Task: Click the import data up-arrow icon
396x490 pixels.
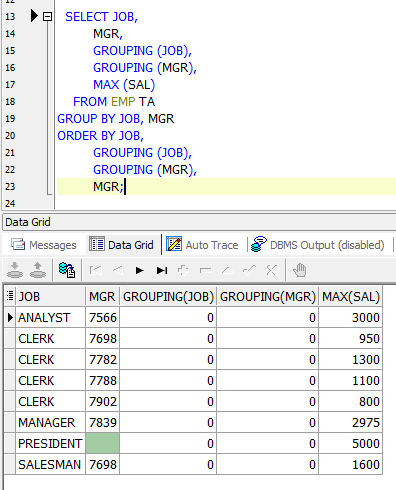Action: [x=38, y=270]
